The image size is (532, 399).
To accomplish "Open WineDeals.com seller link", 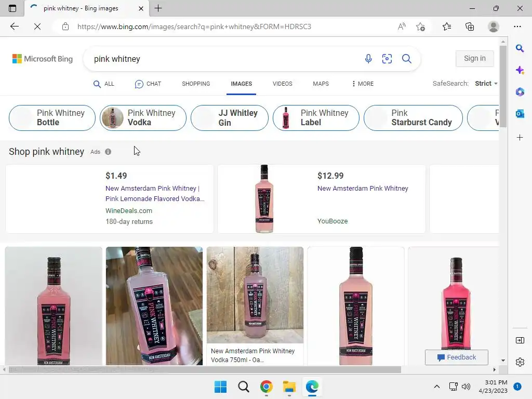I will click(x=129, y=211).
